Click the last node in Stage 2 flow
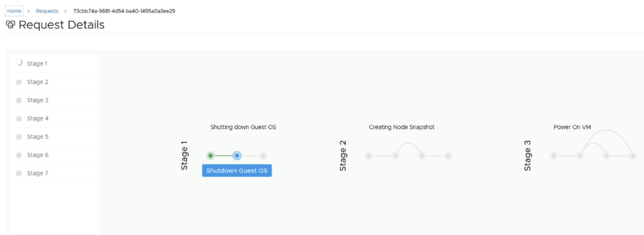644x235 pixels. click(448, 156)
